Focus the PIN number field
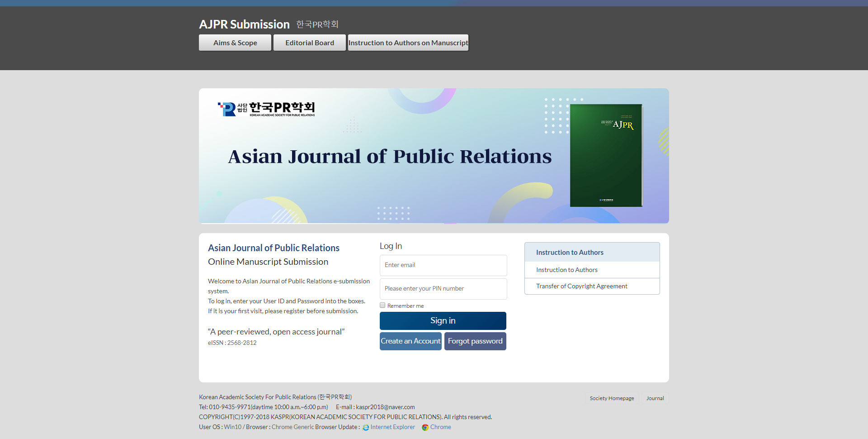The height and width of the screenshot is (439, 868). [x=443, y=289]
